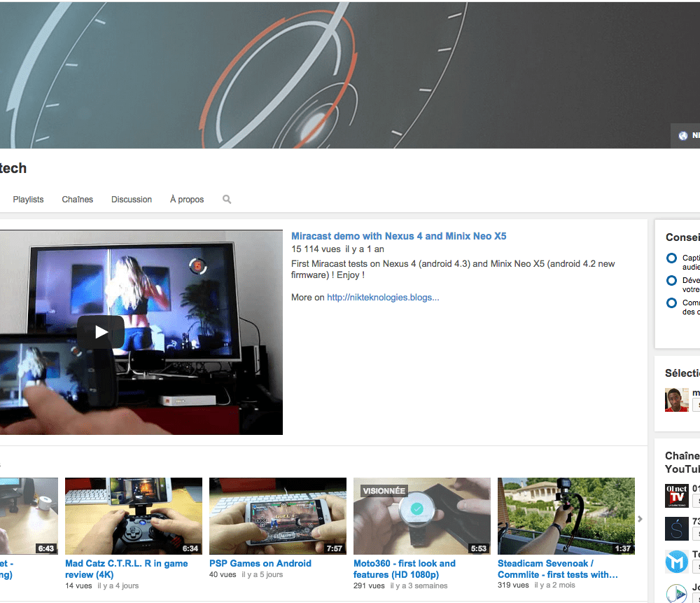Click the '15 114 vues' view count

point(316,249)
